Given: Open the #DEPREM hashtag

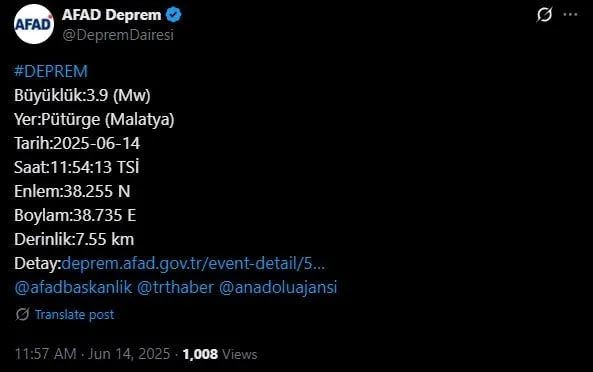Looking at the screenshot, I should pyautogui.click(x=51, y=71).
